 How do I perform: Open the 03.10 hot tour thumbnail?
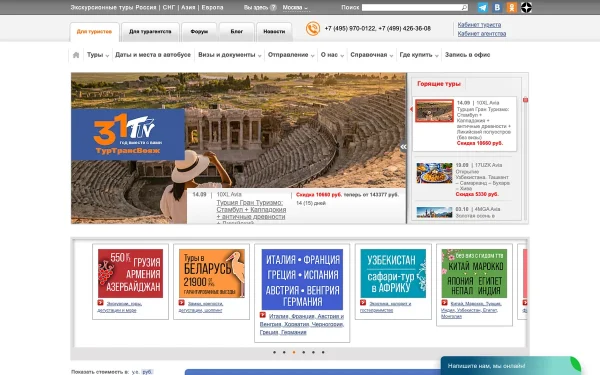click(434, 212)
